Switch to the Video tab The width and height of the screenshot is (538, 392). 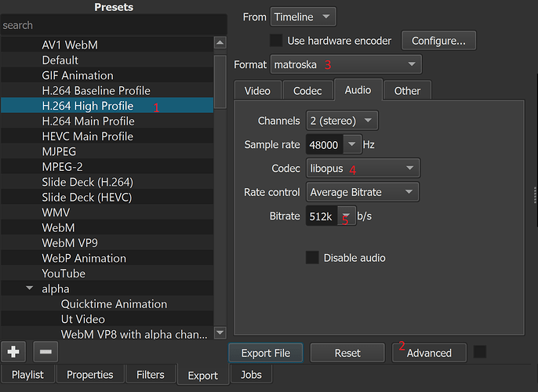pos(257,90)
